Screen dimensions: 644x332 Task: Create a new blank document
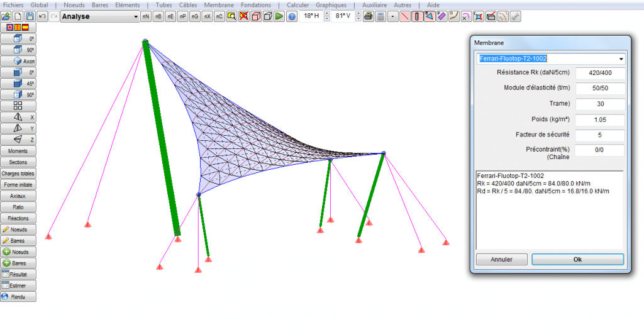(18, 16)
